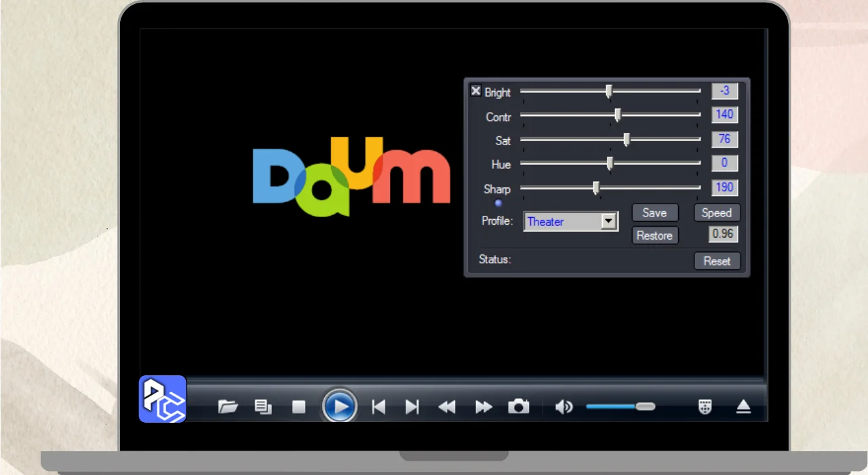The image size is (868, 475).
Task: Click the Save profile button
Action: pos(654,212)
